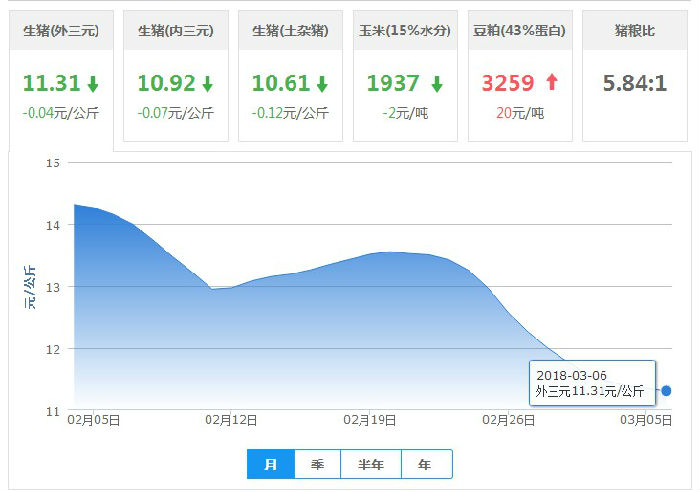Set chart range to 半年
This screenshot has height=492, width=700.
[x=370, y=464]
